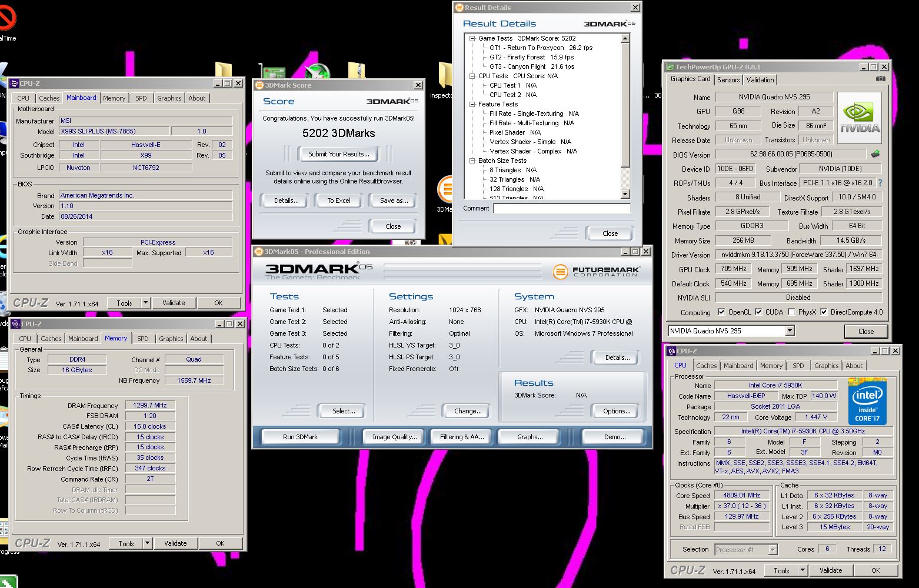Click Details... button in 3DMark Score window
The image size is (919, 588).
286,201
